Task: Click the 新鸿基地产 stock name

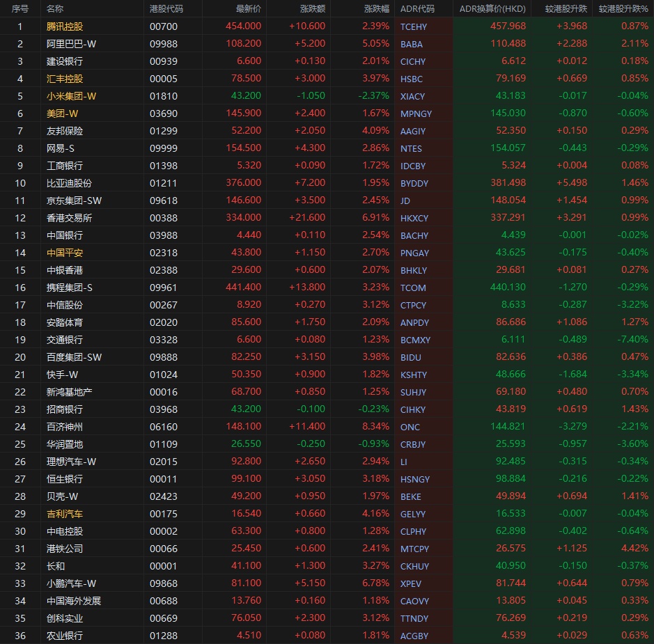Action: (69, 392)
